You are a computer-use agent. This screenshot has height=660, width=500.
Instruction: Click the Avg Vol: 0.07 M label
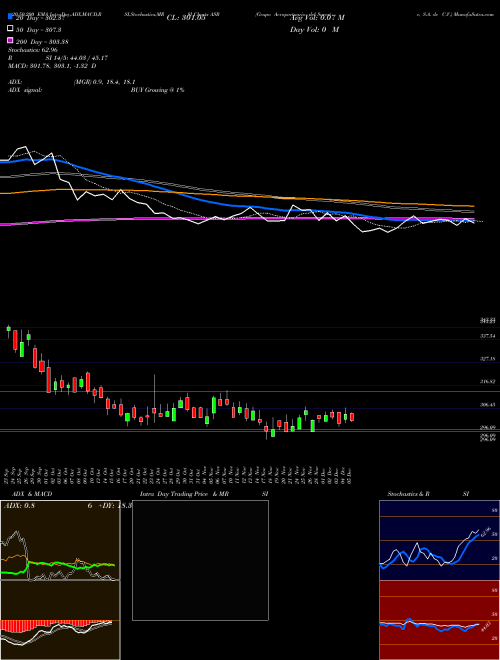[317, 18]
